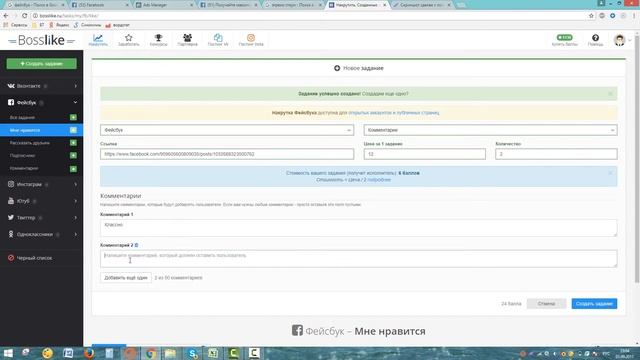Open the Постинг Insta icon section
This screenshot has width=640, height=360.
[251, 40]
